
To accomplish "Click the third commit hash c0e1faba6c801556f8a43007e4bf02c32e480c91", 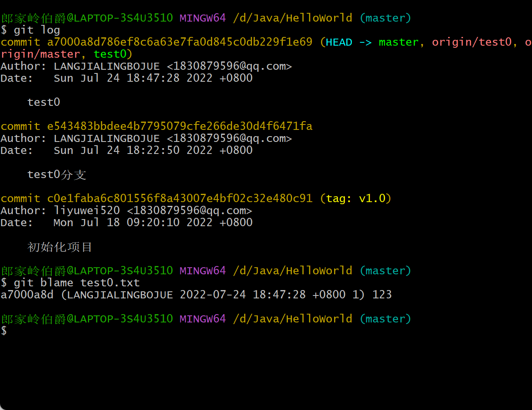I will (180, 198).
